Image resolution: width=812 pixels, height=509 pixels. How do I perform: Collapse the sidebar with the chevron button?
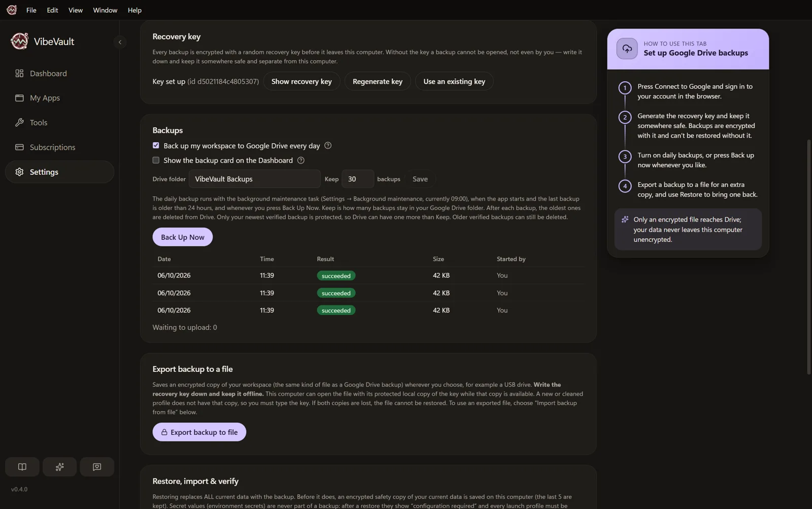pos(120,42)
